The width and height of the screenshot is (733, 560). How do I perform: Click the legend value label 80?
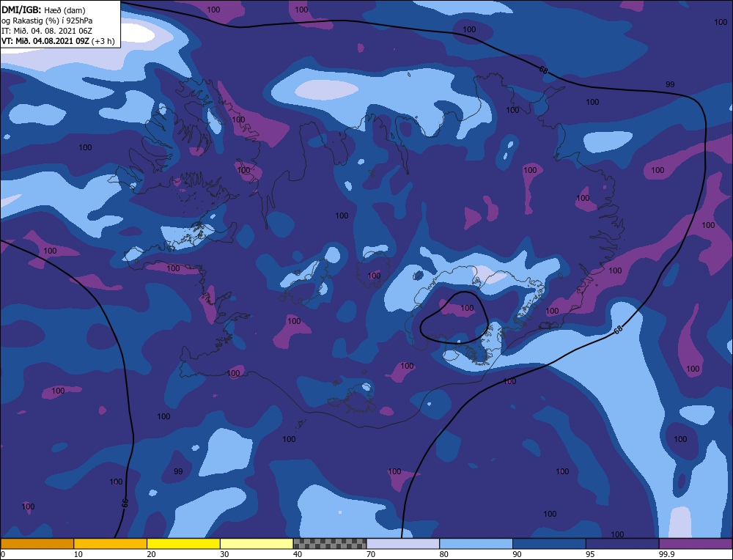coord(443,554)
